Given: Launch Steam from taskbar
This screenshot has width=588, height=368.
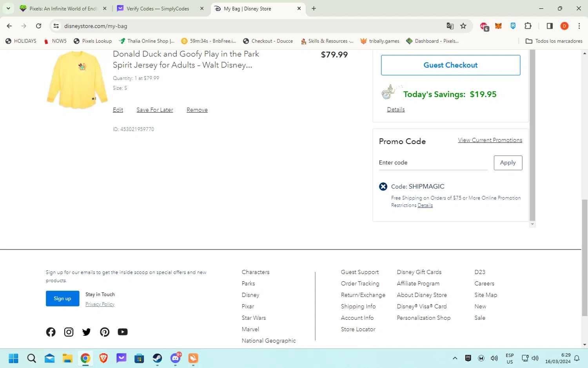Looking at the screenshot, I should click(x=157, y=358).
